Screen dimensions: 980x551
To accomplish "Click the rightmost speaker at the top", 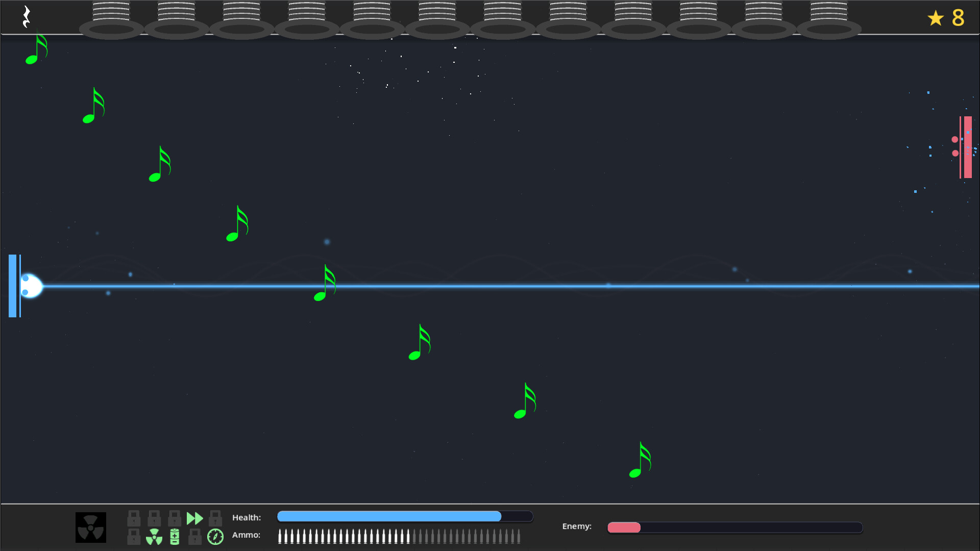I will click(x=829, y=20).
